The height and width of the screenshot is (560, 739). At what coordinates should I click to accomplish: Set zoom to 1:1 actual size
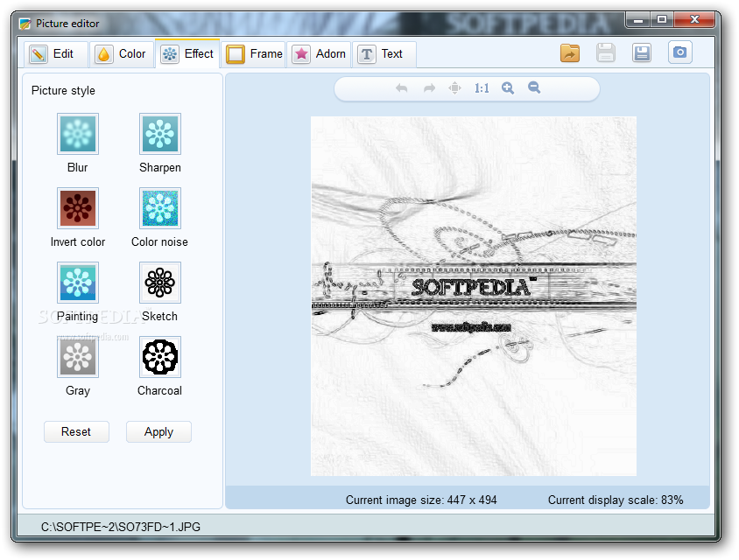482,88
